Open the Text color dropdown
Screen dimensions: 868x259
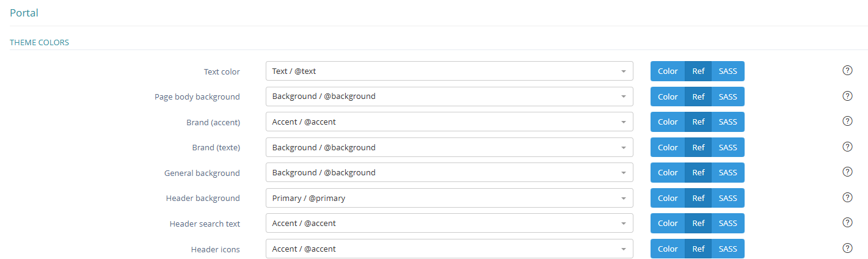click(x=449, y=71)
